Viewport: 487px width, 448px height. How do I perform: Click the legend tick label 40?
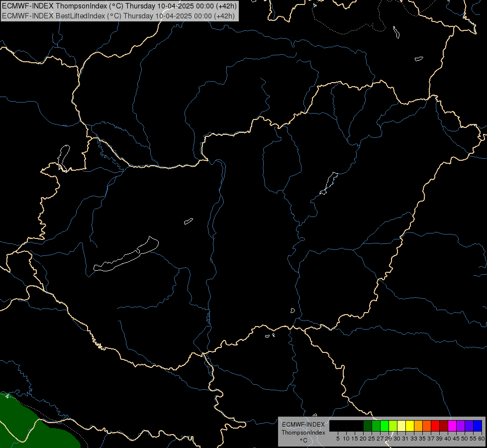click(x=448, y=439)
